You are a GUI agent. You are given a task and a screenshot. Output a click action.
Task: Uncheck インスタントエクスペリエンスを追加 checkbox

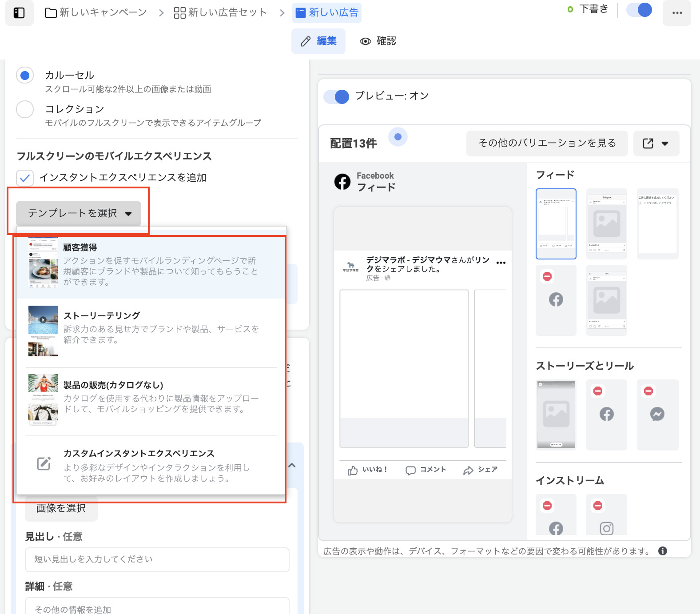[x=25, y=178]
